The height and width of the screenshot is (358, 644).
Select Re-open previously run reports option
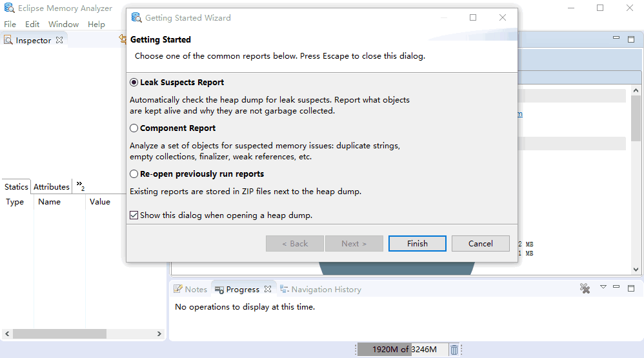pos(197,174)
